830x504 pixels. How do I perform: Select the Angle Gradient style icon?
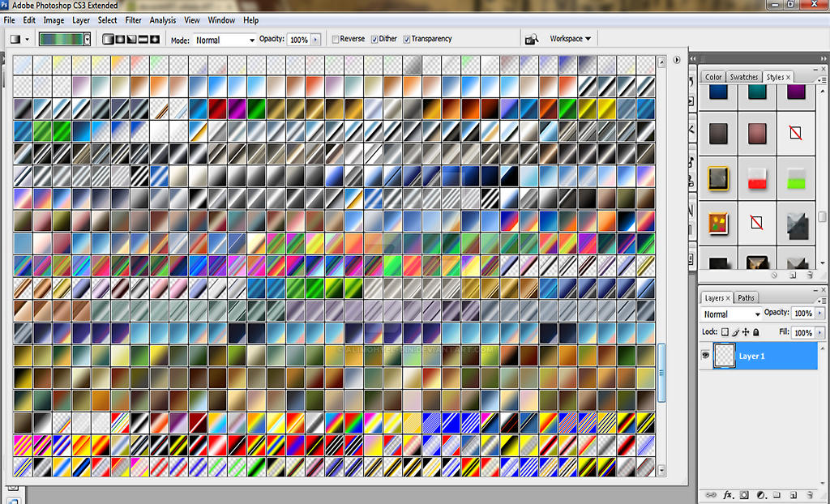coord(131,40)
